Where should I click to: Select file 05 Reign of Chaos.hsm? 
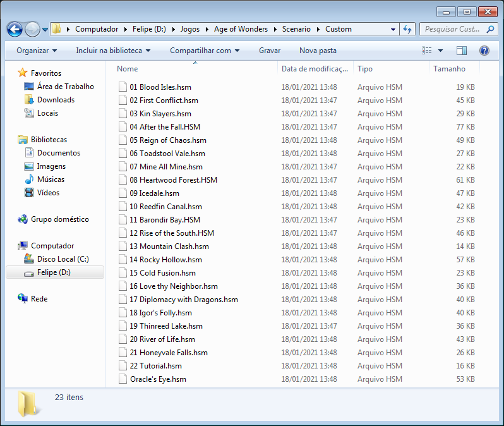click(168, 140)
